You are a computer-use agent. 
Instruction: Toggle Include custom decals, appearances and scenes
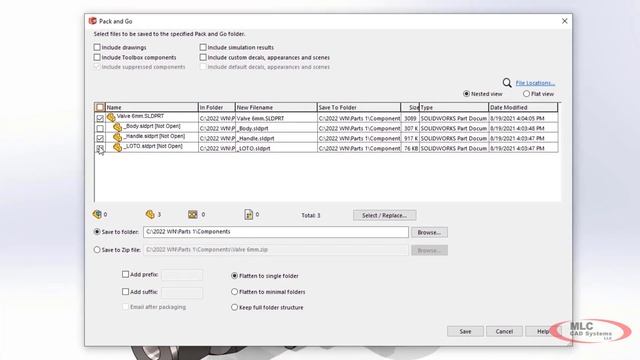tap(203, 57)
